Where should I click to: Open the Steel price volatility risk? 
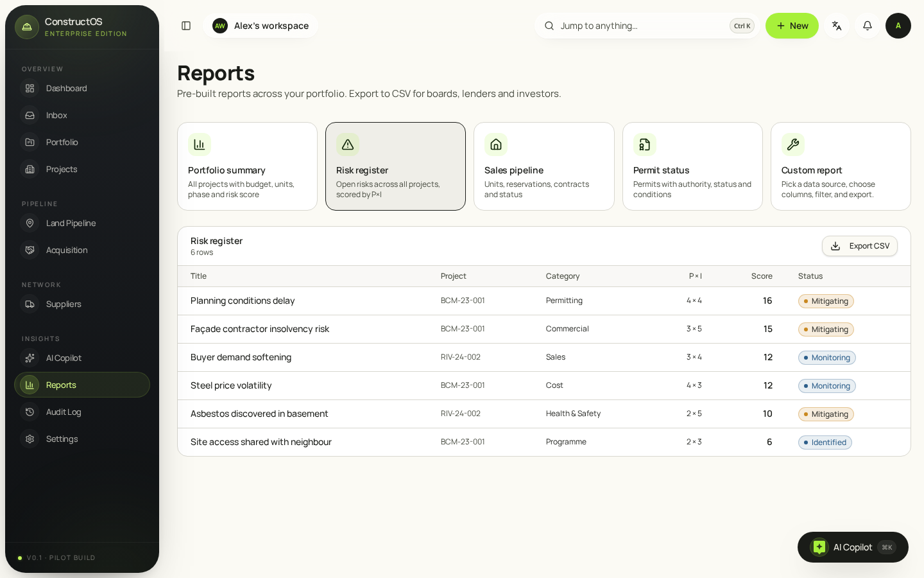click(x=544, y=385)
